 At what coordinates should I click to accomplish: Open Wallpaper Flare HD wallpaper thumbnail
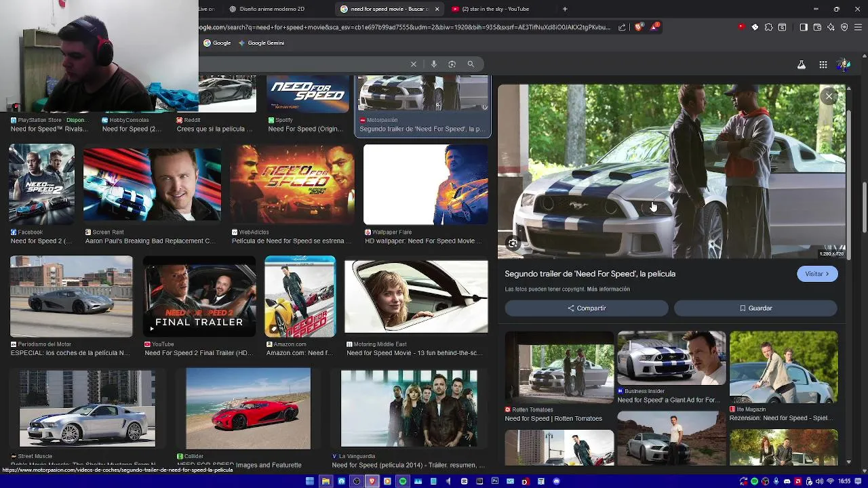[x=425, y=184]
